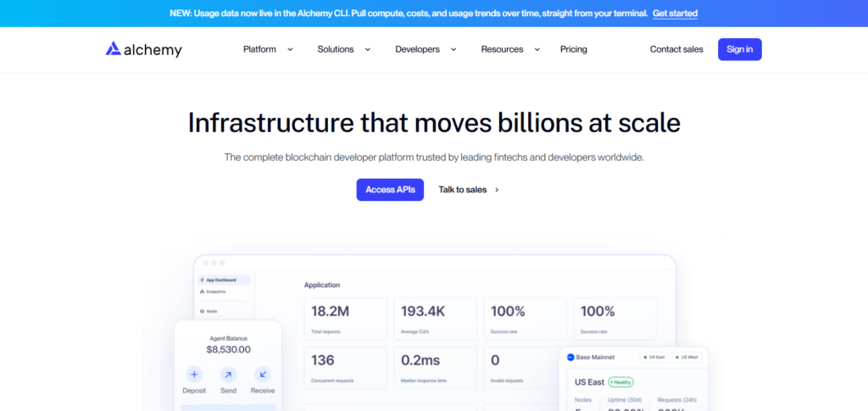The height and width of the screenshot is (411, 868).
Task: Click the Deposit plus icon
Action: [x=194, y=375]
